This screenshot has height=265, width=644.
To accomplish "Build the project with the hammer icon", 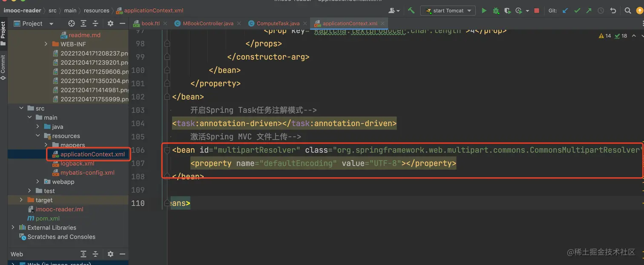I will coord(411,11).
